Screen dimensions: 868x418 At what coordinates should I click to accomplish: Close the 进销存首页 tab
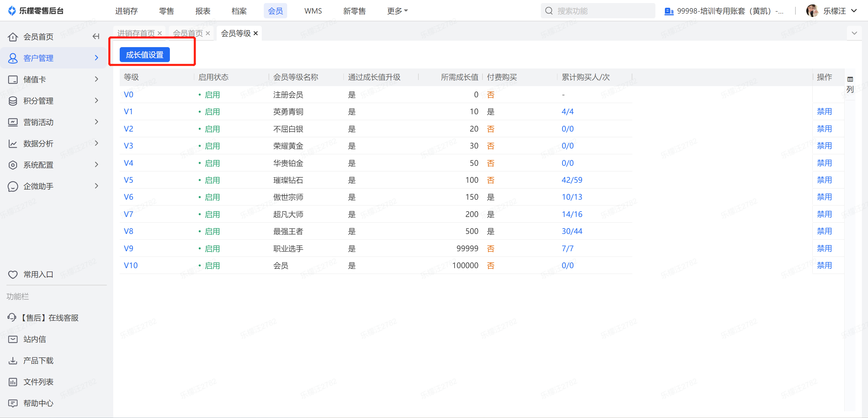(160, 33)
